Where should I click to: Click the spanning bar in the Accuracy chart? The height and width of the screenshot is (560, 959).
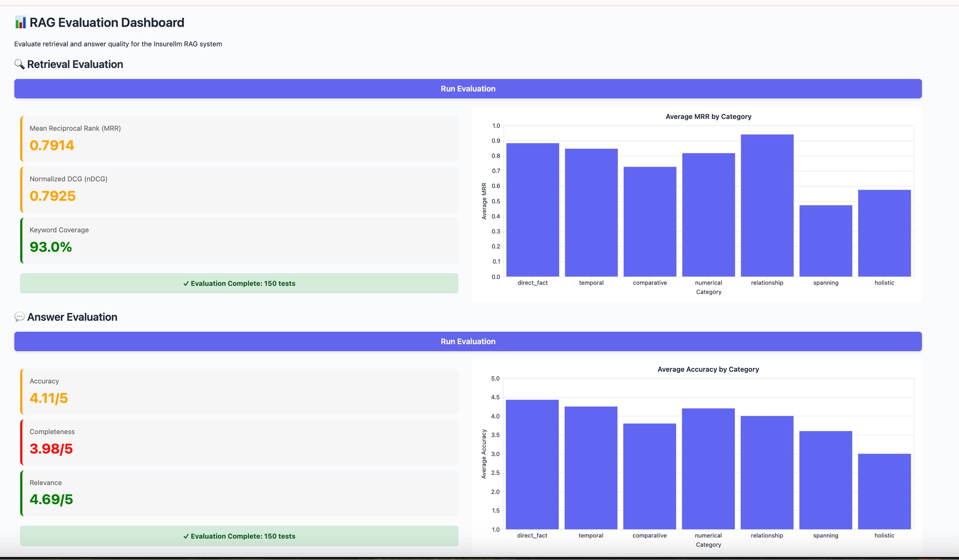(x=826, y=480)
